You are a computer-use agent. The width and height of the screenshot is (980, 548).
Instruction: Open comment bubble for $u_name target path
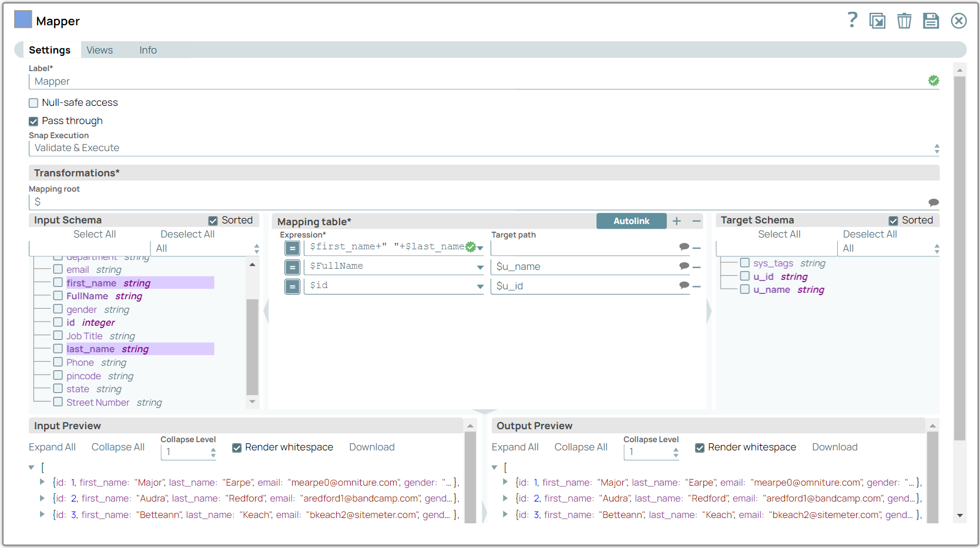coord(684,266)
